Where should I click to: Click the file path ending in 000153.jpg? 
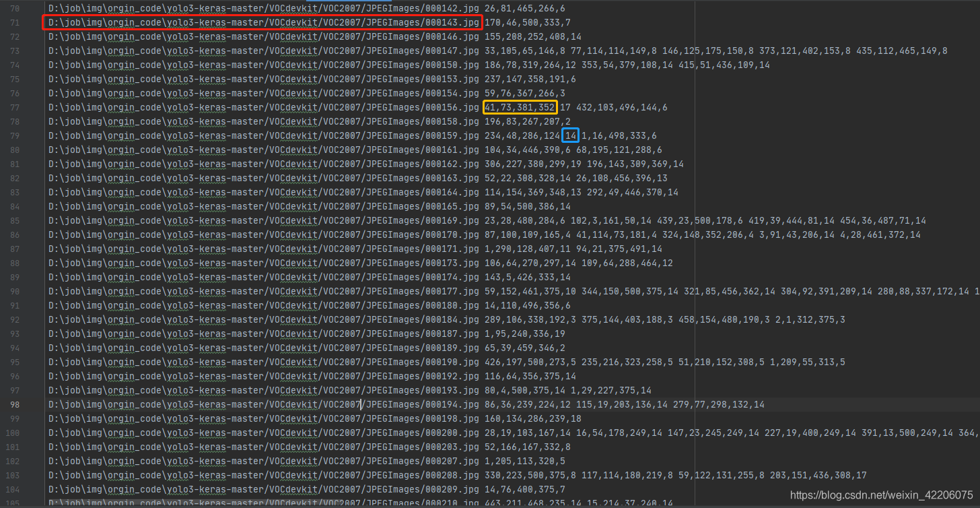(x=264, y=80)
